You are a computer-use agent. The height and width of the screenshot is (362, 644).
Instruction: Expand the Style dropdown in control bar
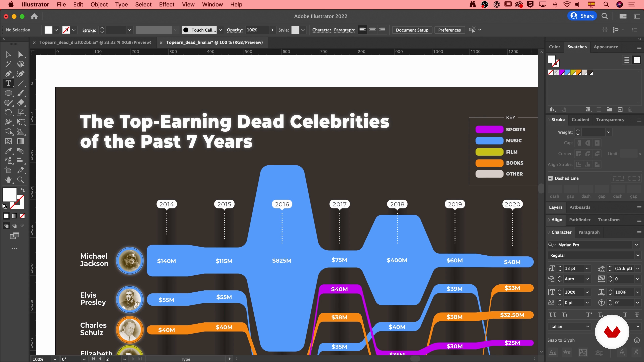(x=303, y=30)
